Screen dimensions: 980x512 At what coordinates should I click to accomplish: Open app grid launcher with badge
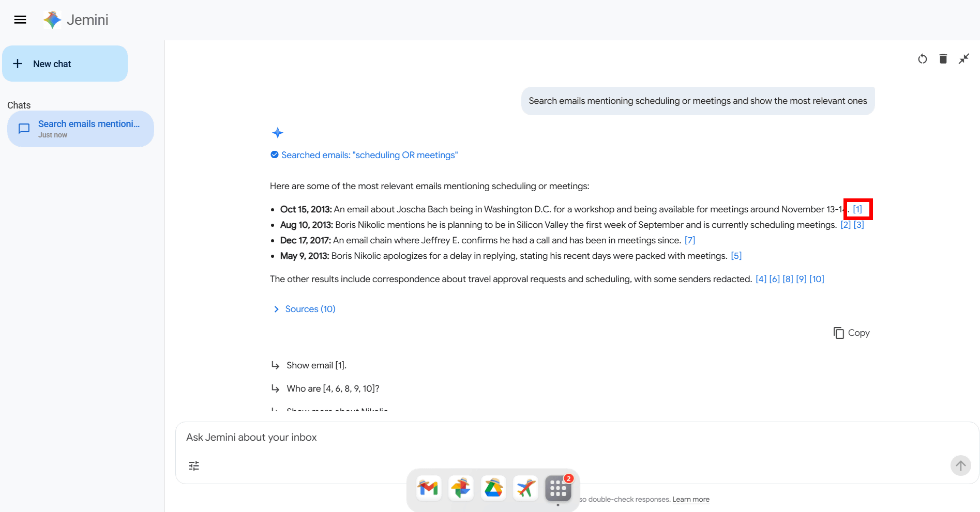point(558,488)
